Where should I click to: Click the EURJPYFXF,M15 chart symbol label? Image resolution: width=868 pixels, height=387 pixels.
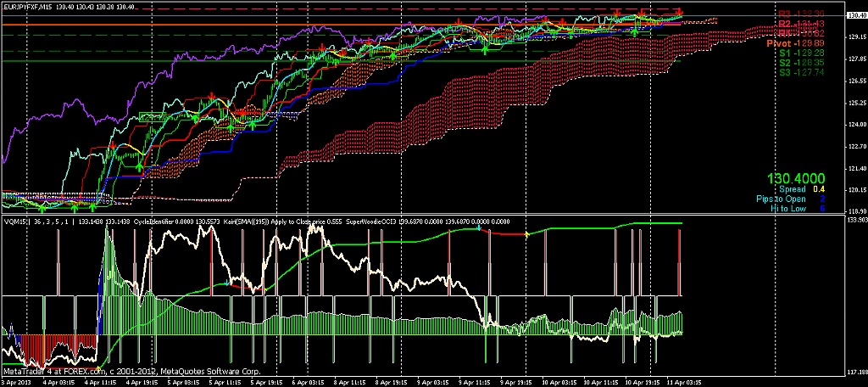27,7
